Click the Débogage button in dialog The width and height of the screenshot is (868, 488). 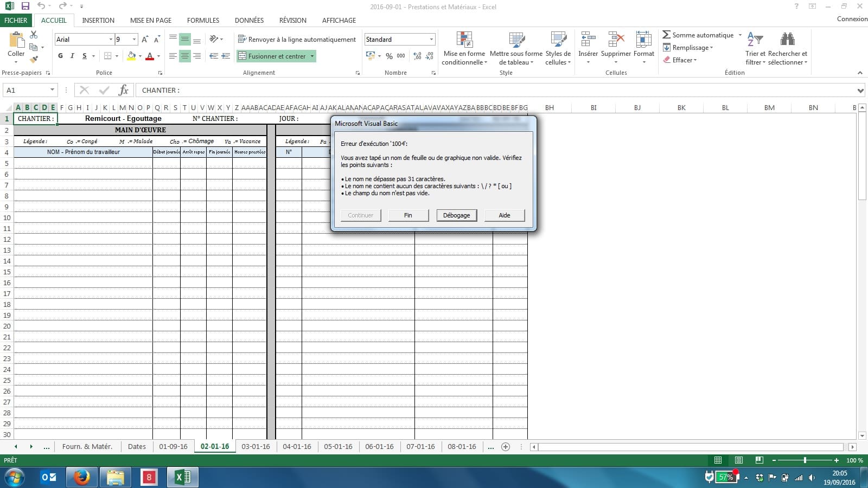click(456, 215)
